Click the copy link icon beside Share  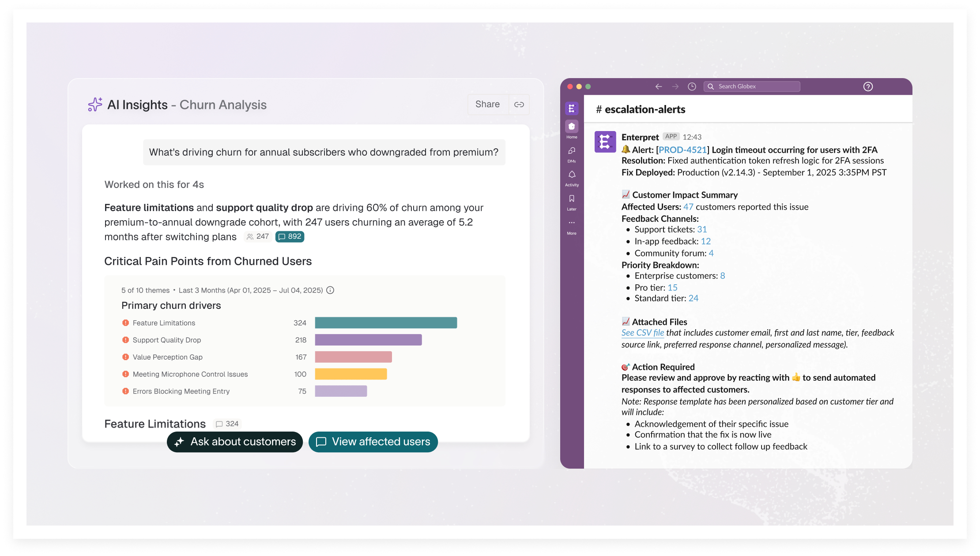pos(519,105)
